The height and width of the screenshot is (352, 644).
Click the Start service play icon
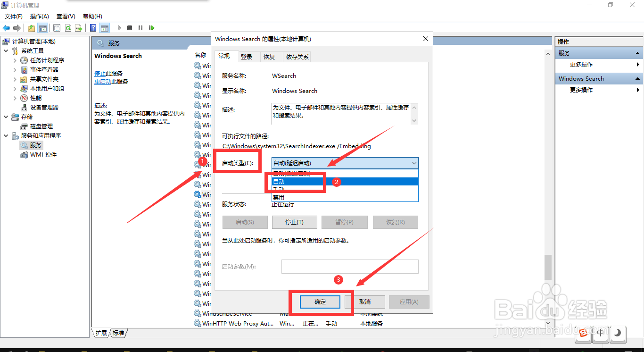[119, 28]
